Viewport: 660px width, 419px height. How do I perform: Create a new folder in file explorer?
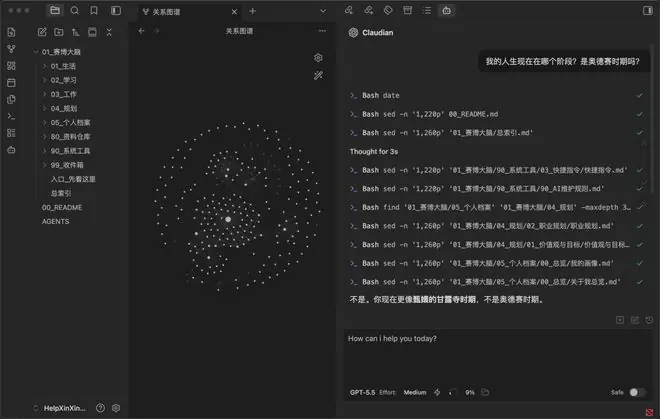pyautogui.click(x=59, y=32)
